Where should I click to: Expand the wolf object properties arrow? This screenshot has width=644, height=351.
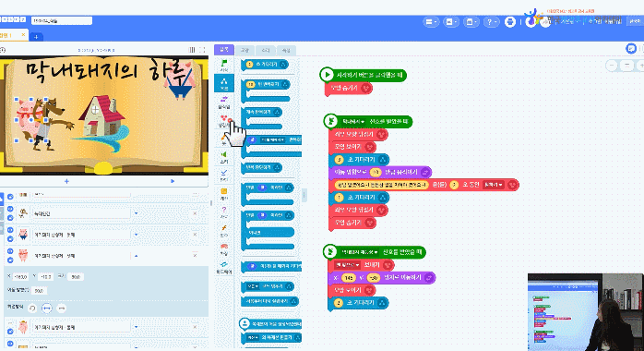136,213
